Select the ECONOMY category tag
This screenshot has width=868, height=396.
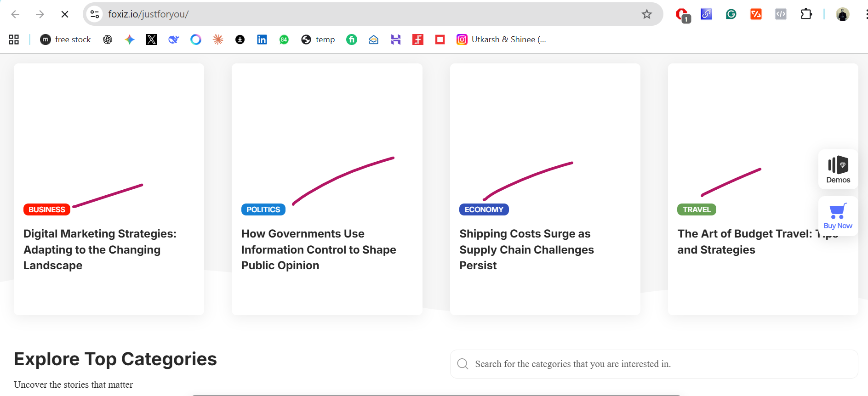point(484,209)
